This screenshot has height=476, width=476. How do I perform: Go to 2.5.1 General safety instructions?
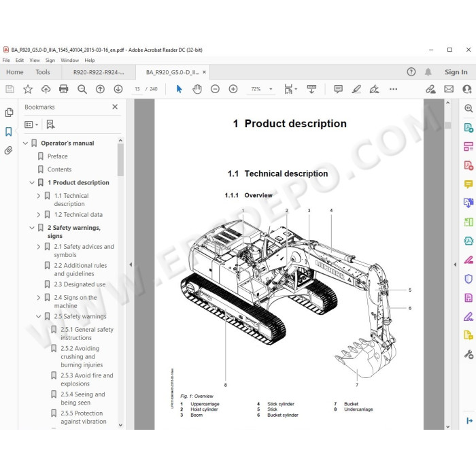pyautogui.click(x=87, y=334)
